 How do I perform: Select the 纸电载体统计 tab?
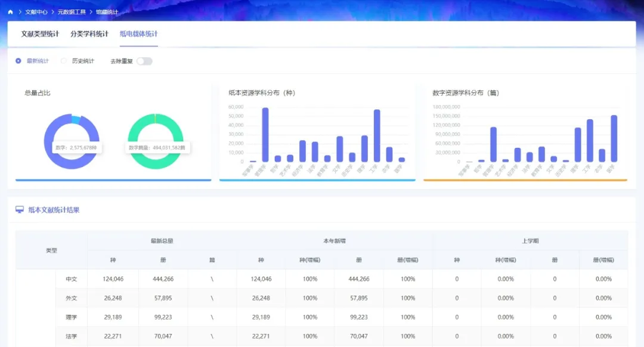[139, 33]
